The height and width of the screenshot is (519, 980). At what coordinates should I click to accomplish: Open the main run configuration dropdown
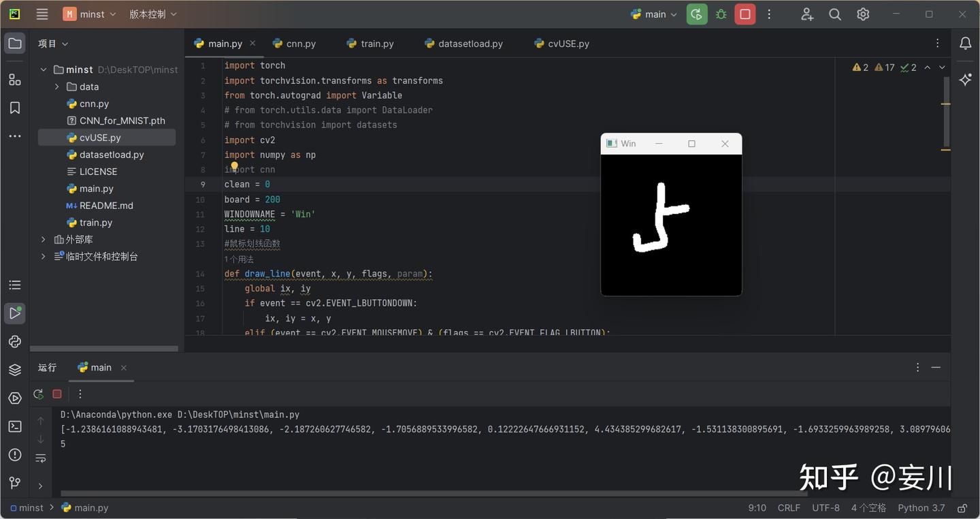pos(655,14)
